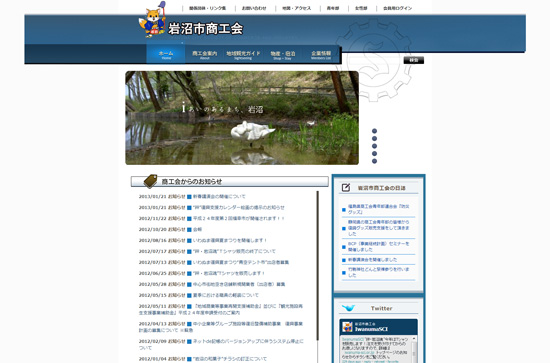The width and height of the screenshot is (550, 363).
Task: Open お問い合わせ in the top menu
Action: pyautogui.click(x=254, y=8)
